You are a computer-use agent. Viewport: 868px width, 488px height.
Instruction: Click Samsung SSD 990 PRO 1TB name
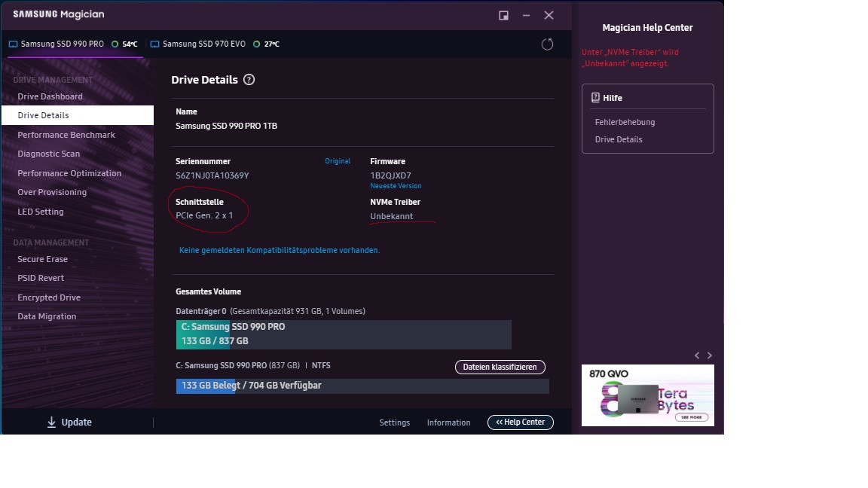pos(226,126)
